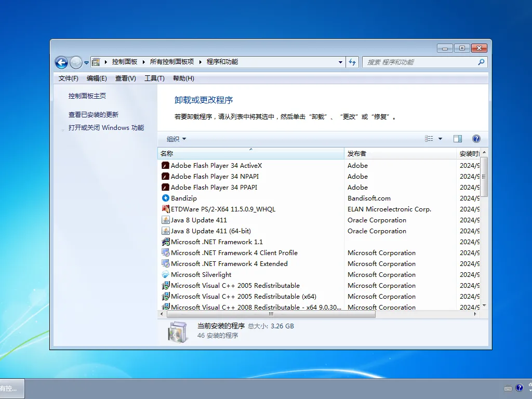This screenshot has width=532, height=399.
Task: Click the Microsoft Silverlight icon
Action: [166, 274]
